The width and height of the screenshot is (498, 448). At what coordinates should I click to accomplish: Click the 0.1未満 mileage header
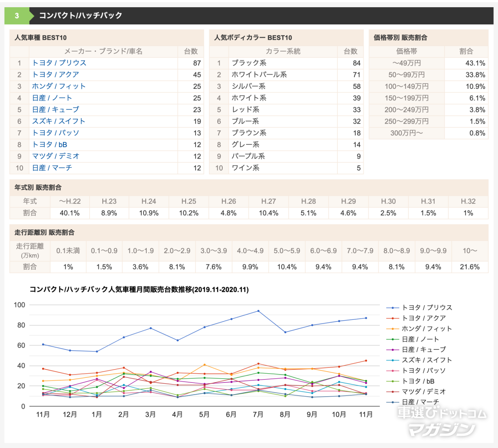(68, 250)
